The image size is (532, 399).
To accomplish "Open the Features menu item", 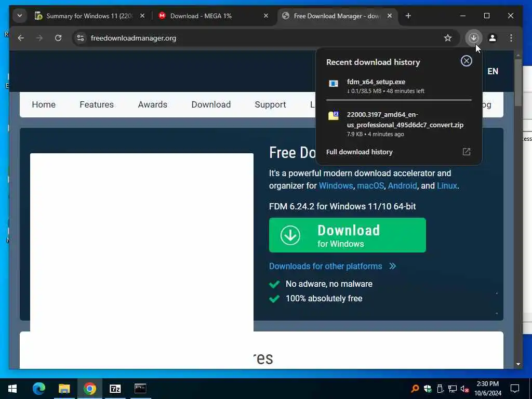I will pyautogui.click(x=97, y=104).
